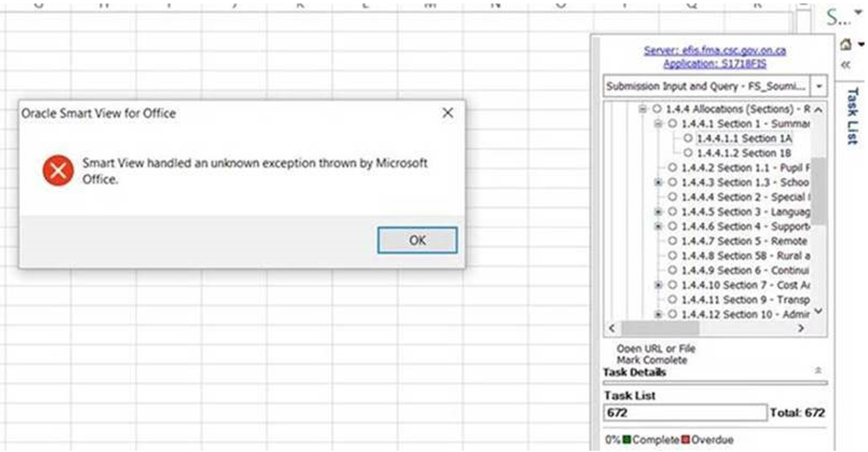The height and width of the screenshot is (452, 868).
Task: Click the vertical Task List tab
Action: (852, 116)
